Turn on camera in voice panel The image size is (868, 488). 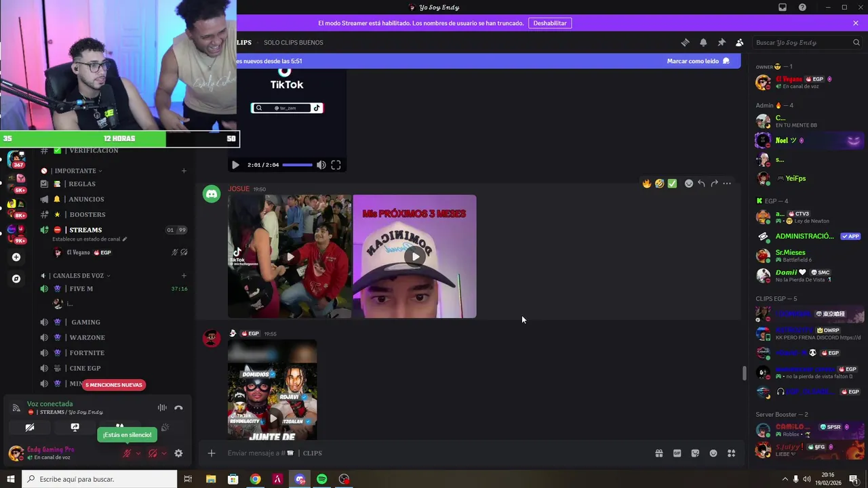tap(30, 428)
